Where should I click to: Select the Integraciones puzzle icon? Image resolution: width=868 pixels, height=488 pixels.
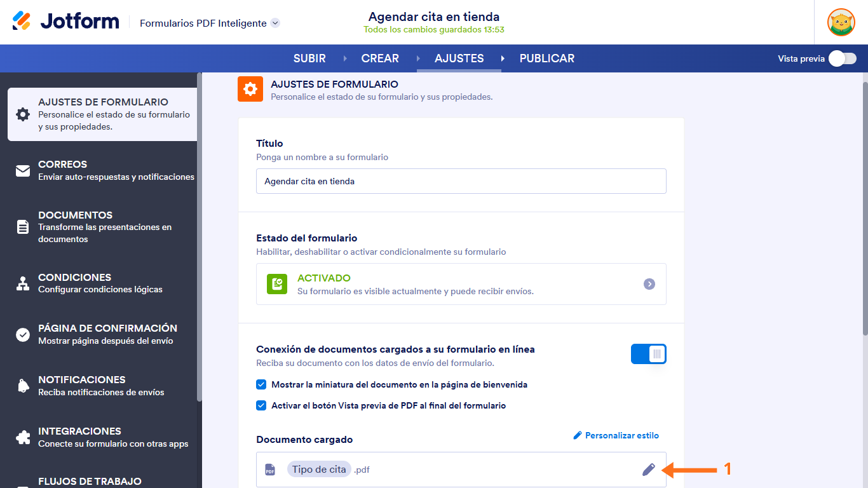23,437
